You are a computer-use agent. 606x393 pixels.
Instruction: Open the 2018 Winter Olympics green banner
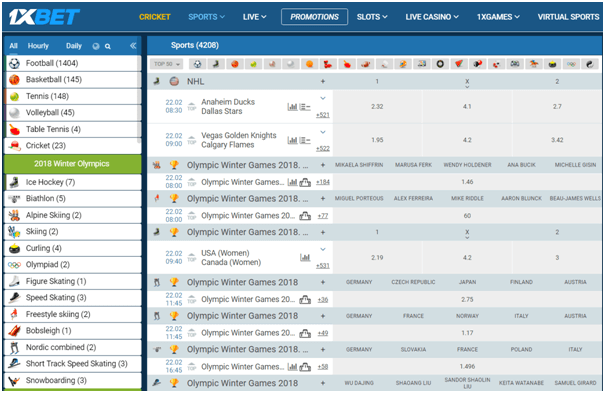[72, 164]
